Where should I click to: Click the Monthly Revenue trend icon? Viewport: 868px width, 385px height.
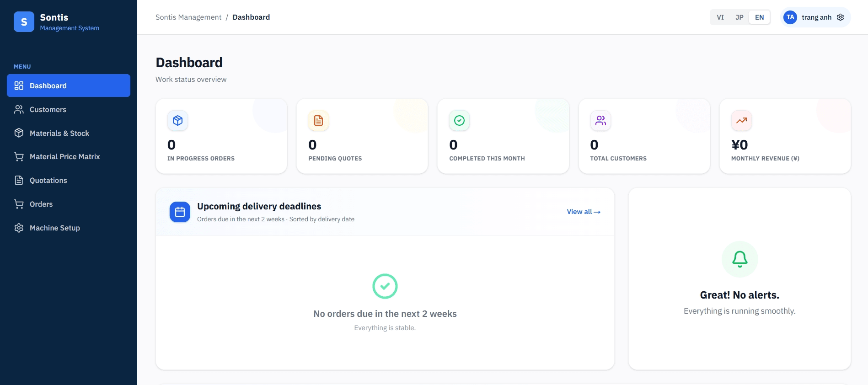coord(742,121)
